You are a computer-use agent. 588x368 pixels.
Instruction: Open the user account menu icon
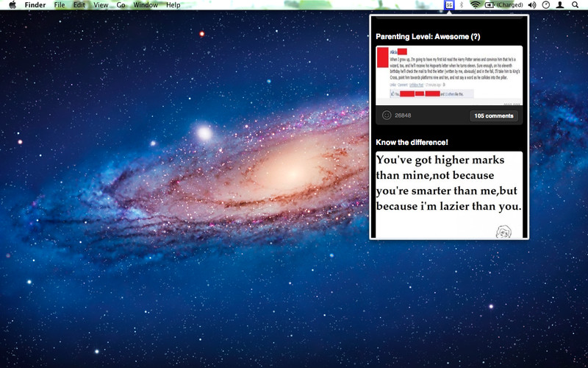pyautogui.click(x=560, y=5)
